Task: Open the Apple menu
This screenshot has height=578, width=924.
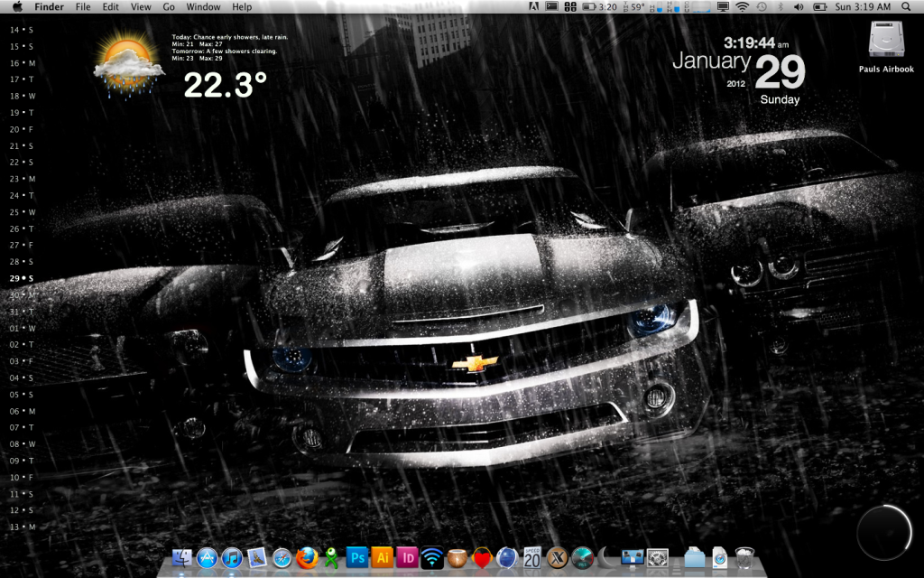Action: [x=18, y=6]
